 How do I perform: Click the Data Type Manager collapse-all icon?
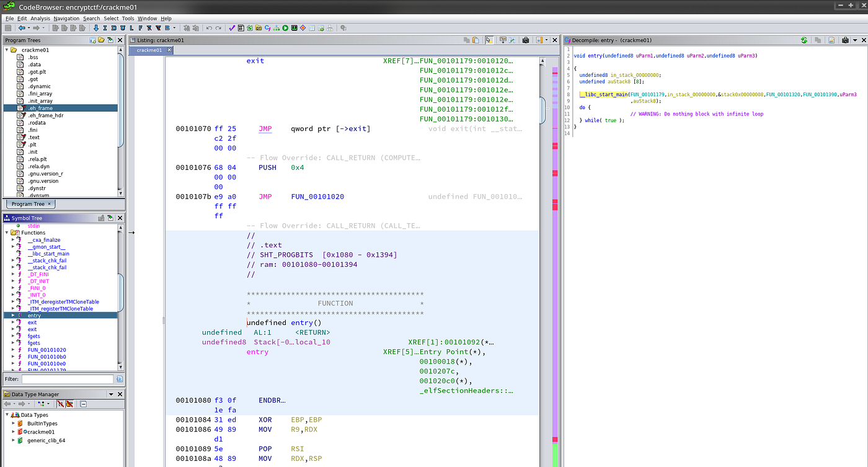pos(83,404)
